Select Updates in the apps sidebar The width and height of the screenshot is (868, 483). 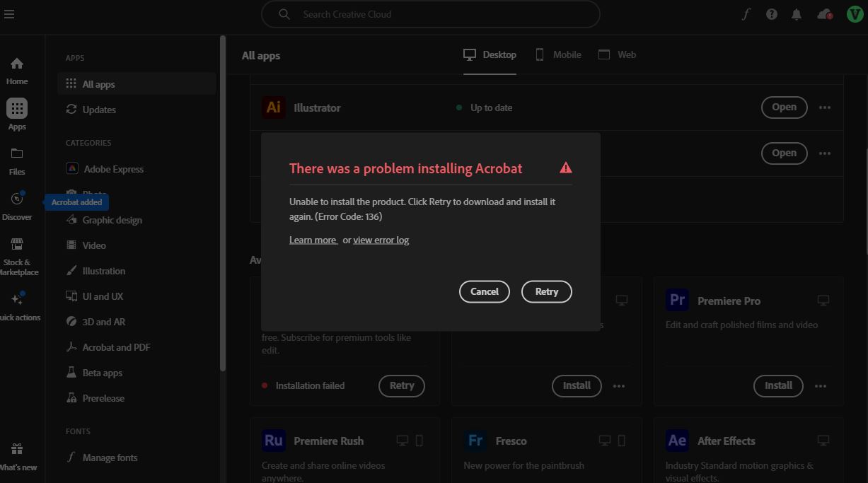coord(98,110)
